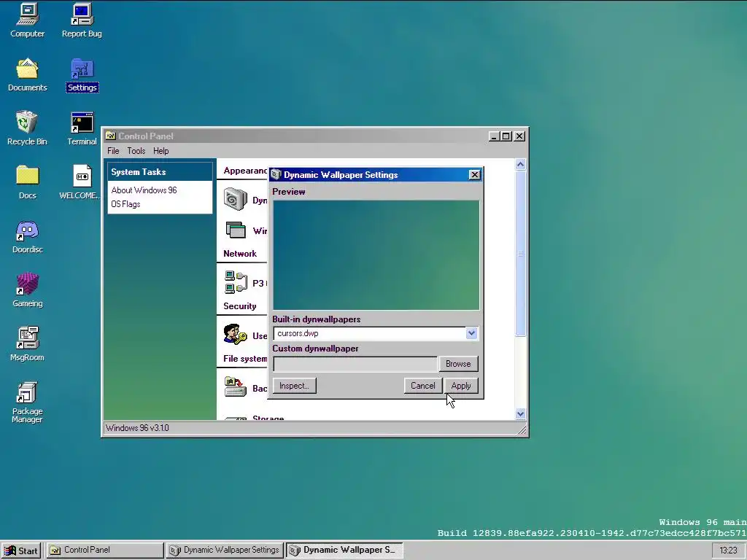
Task: Click the Control Panel scrollbar up arrow
Action: pos(520,165)
